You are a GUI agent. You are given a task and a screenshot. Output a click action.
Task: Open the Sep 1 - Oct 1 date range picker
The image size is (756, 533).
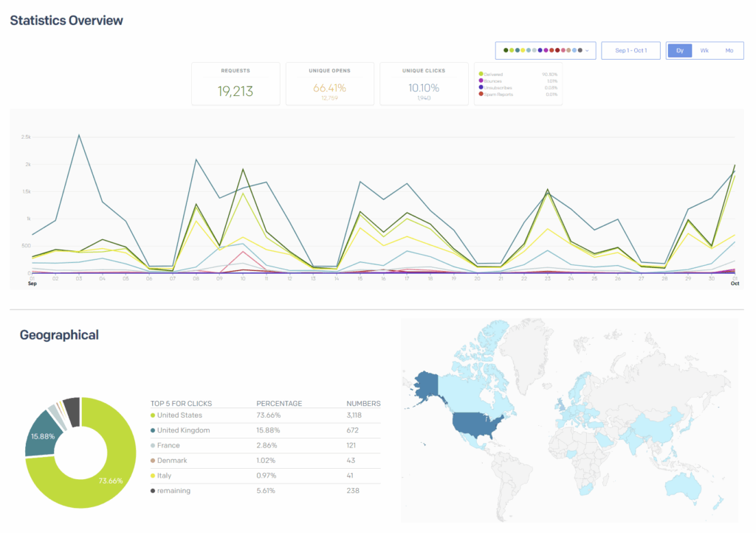coord(630,50)
